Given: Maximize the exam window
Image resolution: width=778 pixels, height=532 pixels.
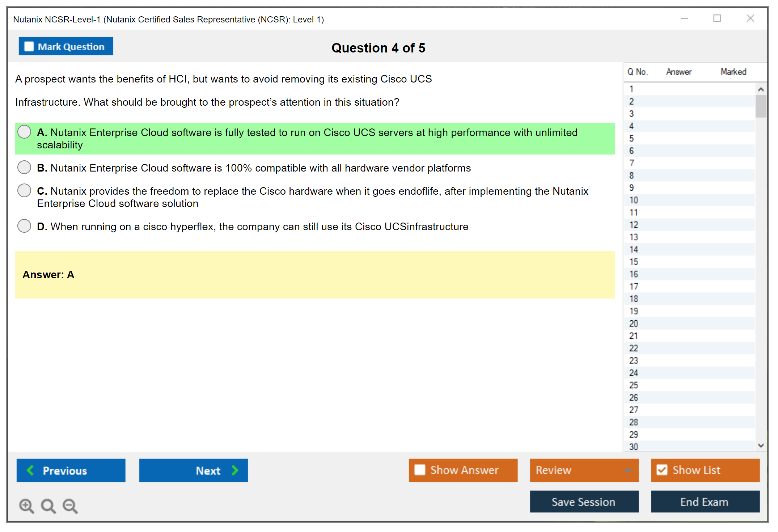Looking at the screenshot, I should pos(717,18).
